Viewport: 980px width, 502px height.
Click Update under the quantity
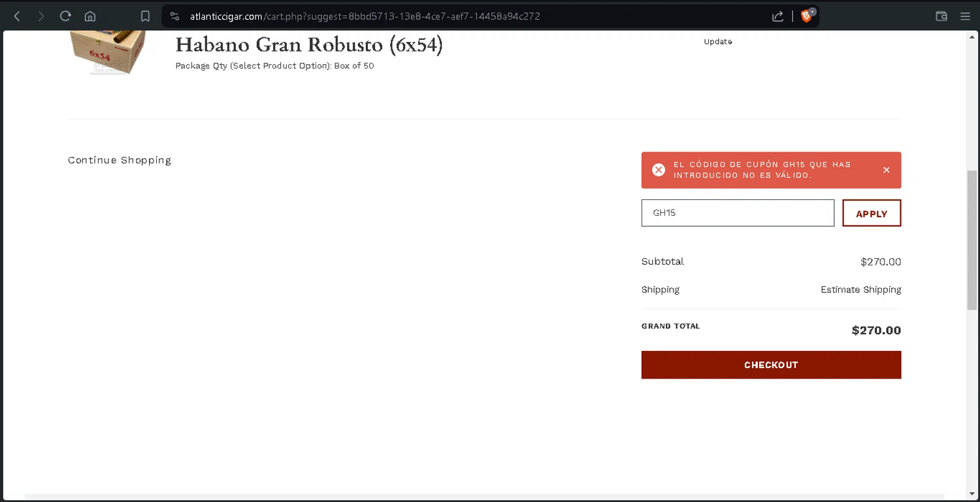[x=718, y=41]
